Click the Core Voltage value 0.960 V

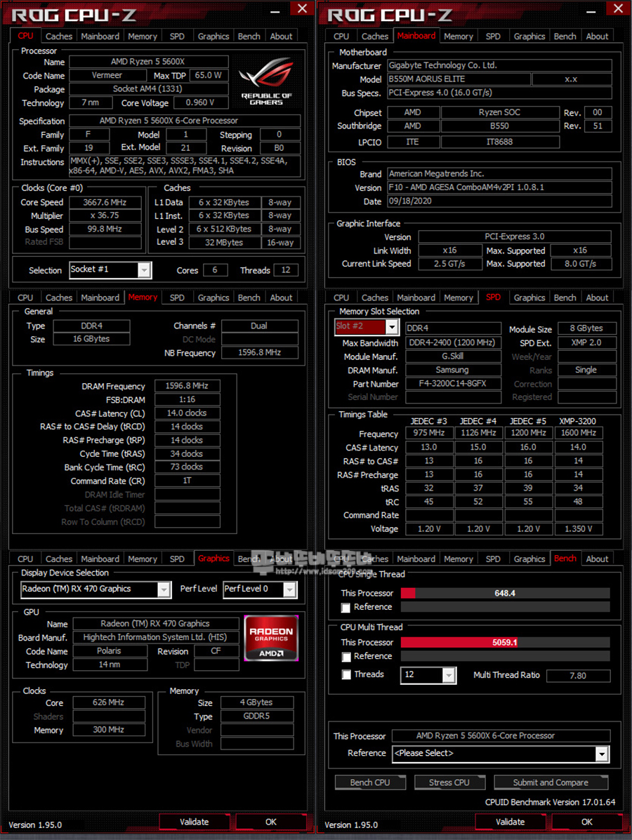(x=200, y=103)
